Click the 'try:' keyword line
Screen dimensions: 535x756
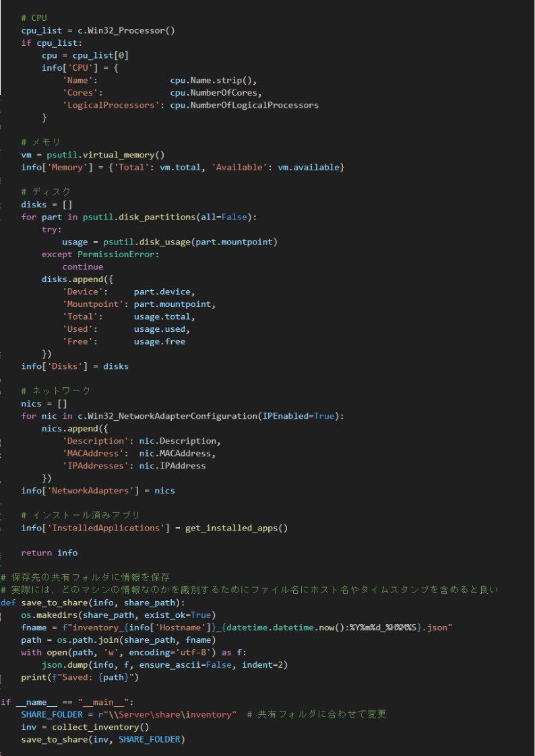(x=52, y=230)
